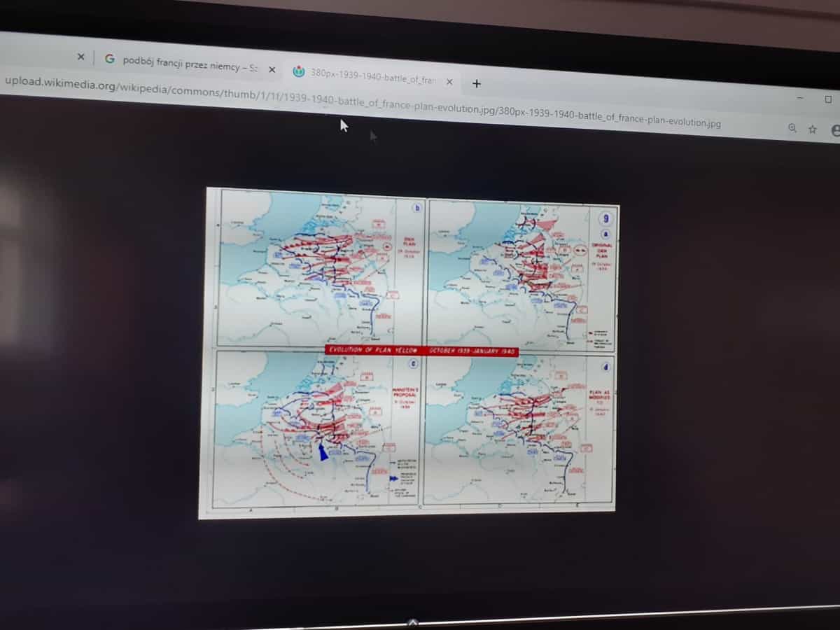840x630 pixels.
Task: Maximize the browser window
Action: pyautogui.click(x=828, y=99)
